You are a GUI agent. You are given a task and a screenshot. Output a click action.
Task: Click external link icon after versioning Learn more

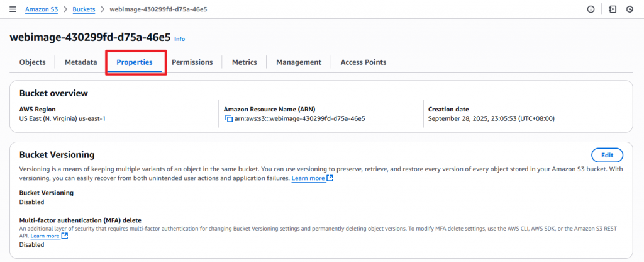point(330,179)
